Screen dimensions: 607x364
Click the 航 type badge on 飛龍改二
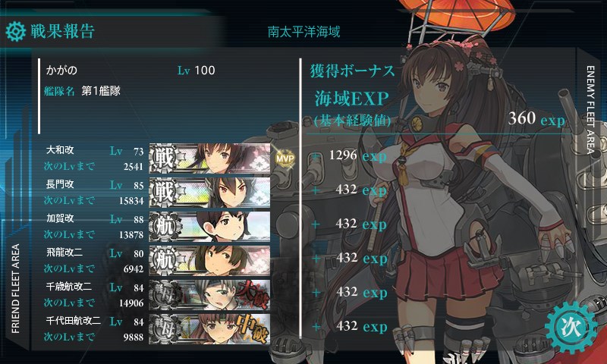coord(164,260)
